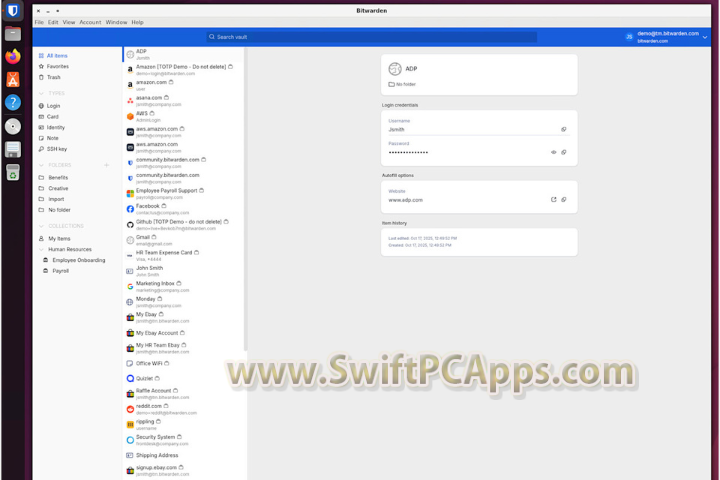Image resolution: width=720 pixels, height=480 pixels.
Task: Open Employee Payroll Support entry
Action: point(184,193)
